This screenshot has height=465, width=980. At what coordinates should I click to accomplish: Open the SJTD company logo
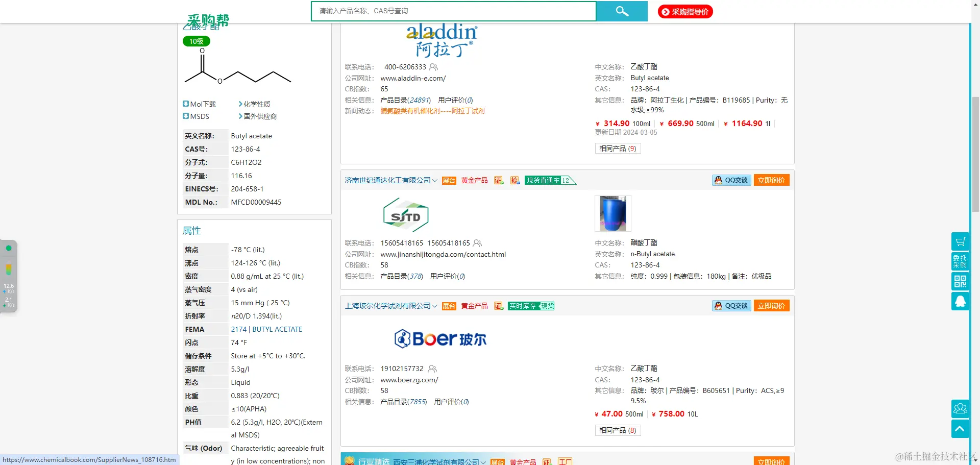click(x=406, y=215)
